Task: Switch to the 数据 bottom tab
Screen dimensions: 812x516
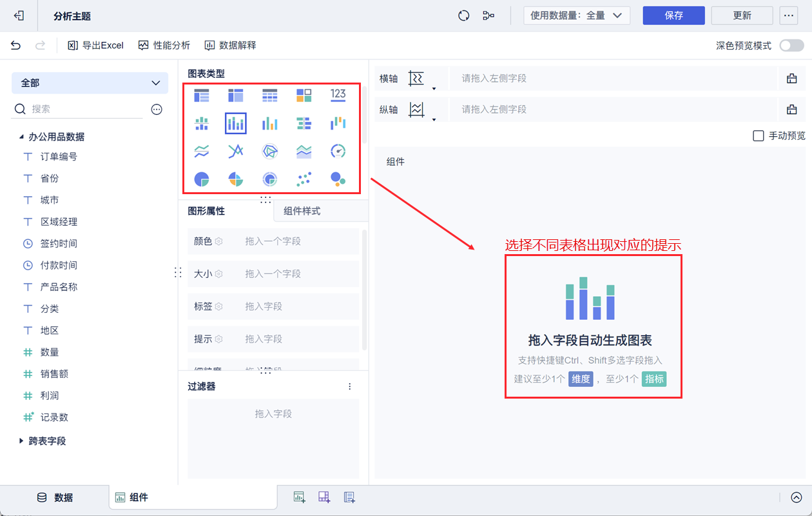Action: pos(54,497)
